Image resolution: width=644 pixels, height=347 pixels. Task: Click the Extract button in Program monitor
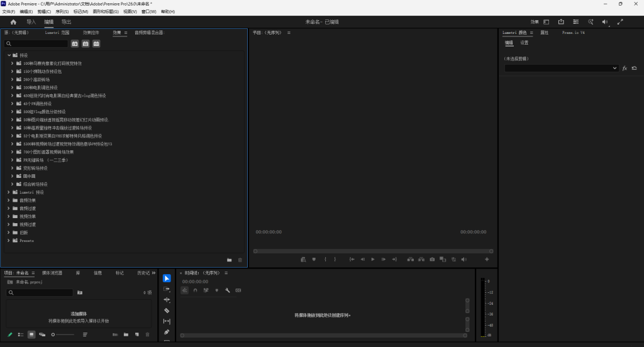click(x=421, y=259)
